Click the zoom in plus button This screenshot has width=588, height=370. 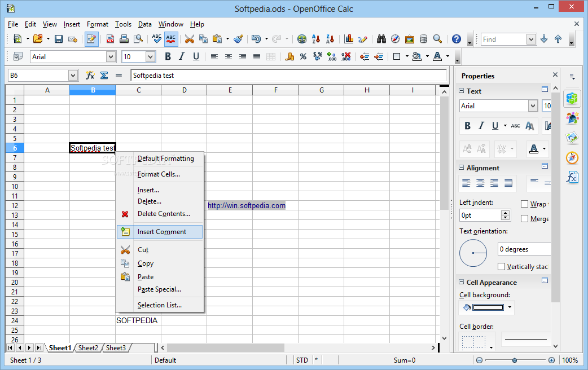tap(552, 360)
